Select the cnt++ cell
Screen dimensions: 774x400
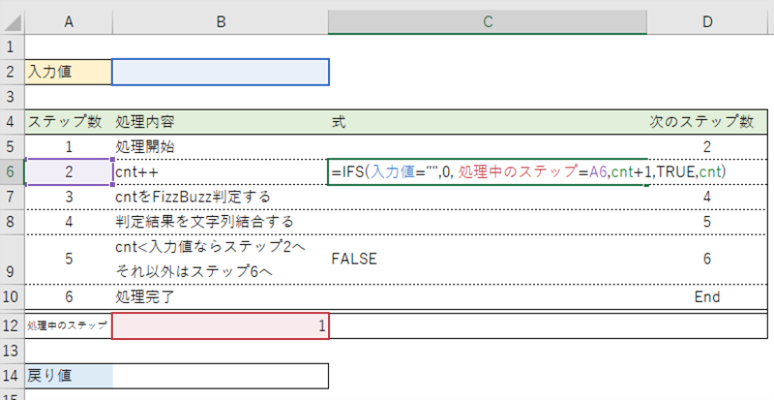(x=220, y=172)
